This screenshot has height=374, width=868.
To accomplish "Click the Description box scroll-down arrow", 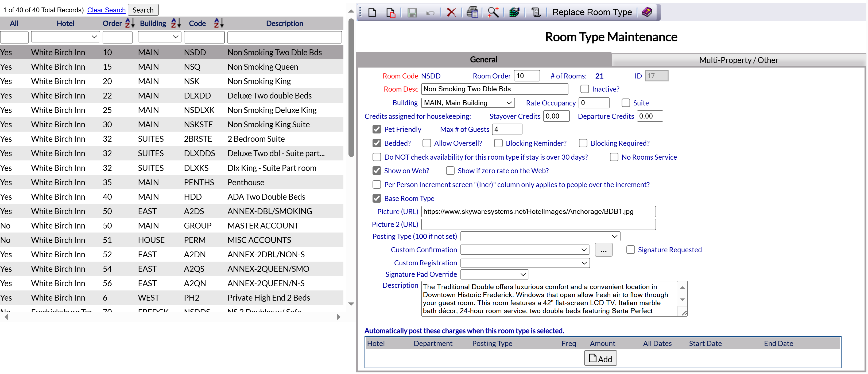I will (683, 300).
